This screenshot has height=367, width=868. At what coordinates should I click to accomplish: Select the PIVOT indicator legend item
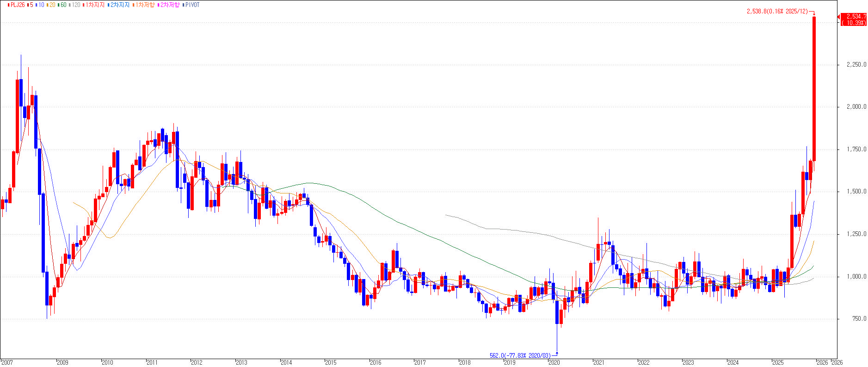(192, 5)
